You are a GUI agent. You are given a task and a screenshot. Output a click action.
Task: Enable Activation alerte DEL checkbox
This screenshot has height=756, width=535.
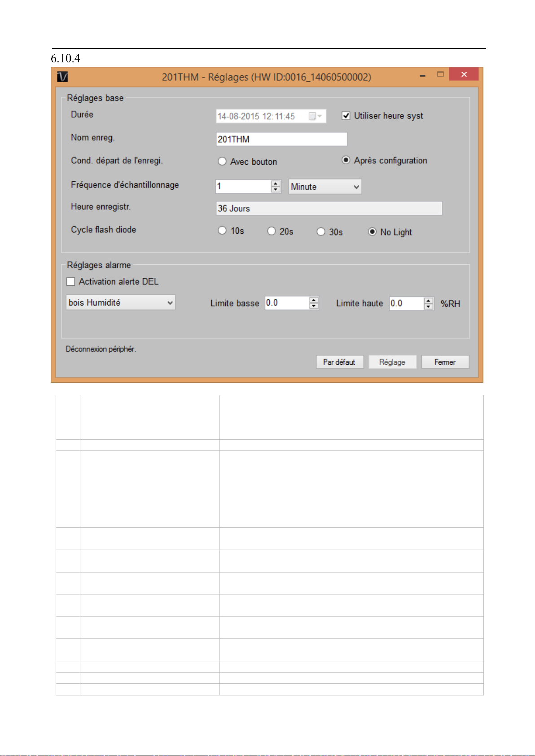coord(71,282)
